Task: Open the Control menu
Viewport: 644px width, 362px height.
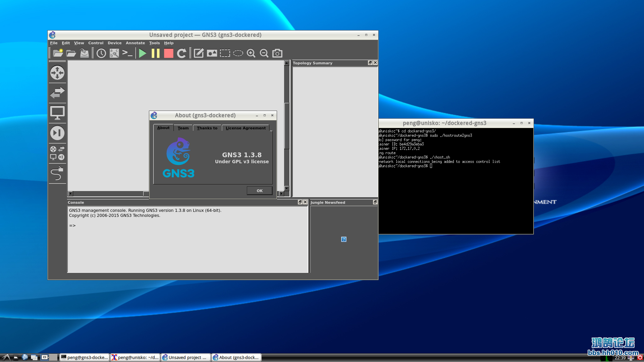Action: tap(96, 43)
